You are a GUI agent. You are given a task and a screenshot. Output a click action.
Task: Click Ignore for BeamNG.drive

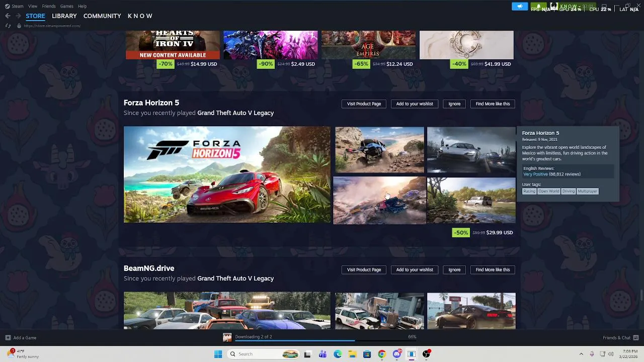[x=454, y=269]
